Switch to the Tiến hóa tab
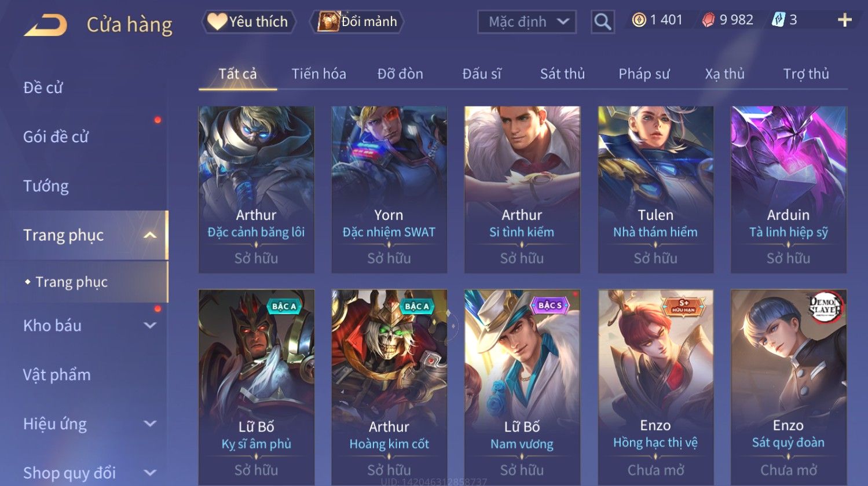Viewport: 868px width, 486px height. [x=318, y=74]
